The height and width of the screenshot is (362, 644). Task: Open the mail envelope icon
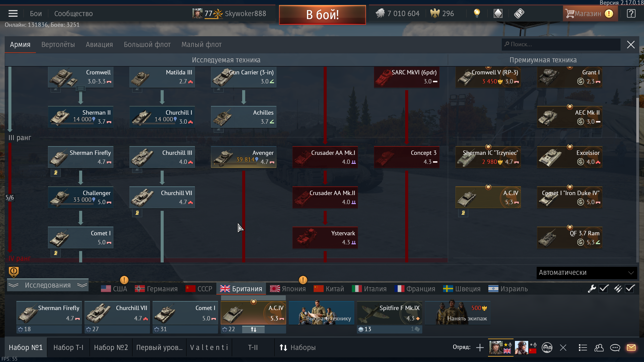(631, 348)
